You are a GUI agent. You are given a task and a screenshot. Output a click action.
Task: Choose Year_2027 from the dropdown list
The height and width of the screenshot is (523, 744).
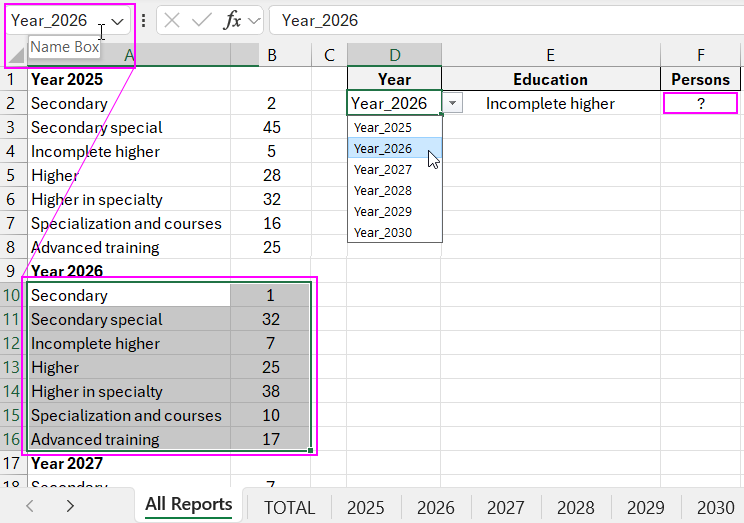pyautogui.click(x=395, y=169)
